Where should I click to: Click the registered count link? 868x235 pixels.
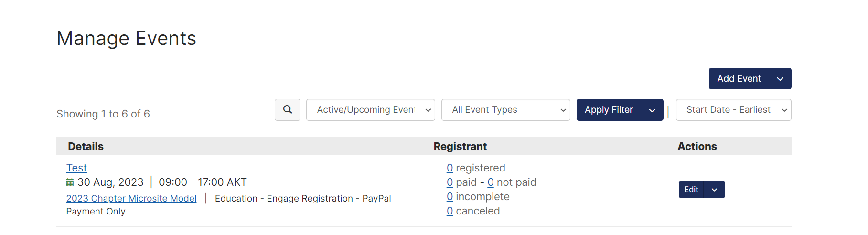coord(450,168)
